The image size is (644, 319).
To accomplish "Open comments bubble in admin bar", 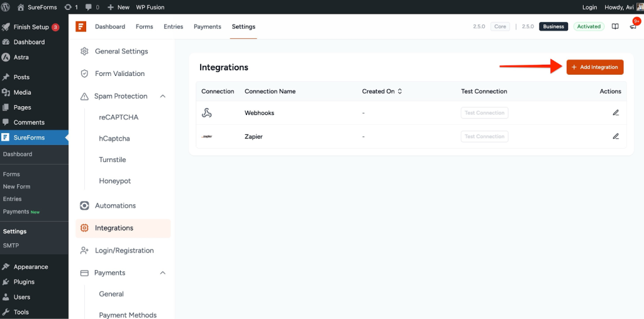I will click(92, 7).
